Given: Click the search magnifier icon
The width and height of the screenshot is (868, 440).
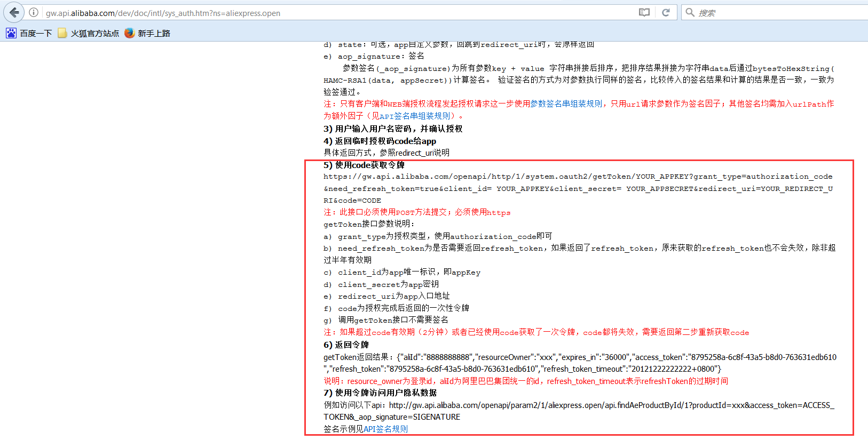Looking at the screenshot, I should point(690,13).
